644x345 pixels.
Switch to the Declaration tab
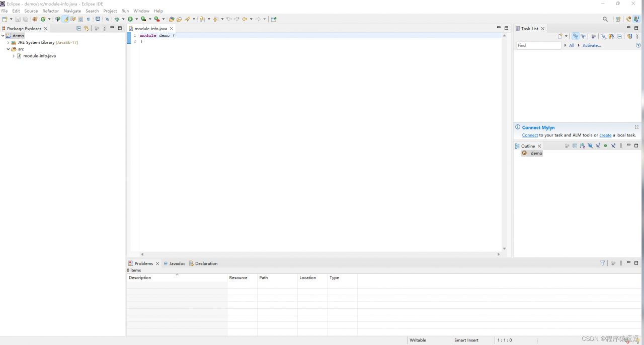[203, 263]
